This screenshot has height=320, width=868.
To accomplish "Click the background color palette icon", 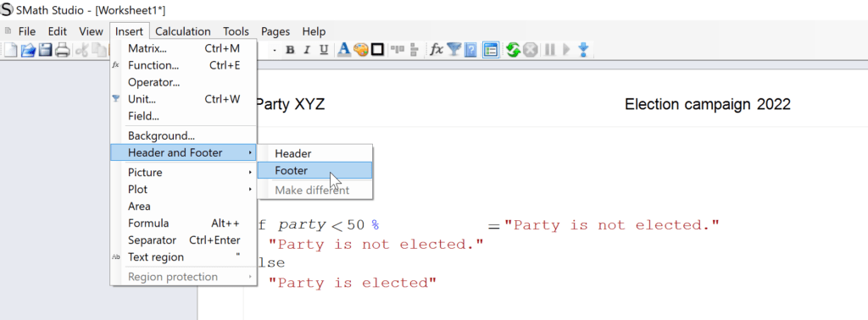I will [360, 50].
